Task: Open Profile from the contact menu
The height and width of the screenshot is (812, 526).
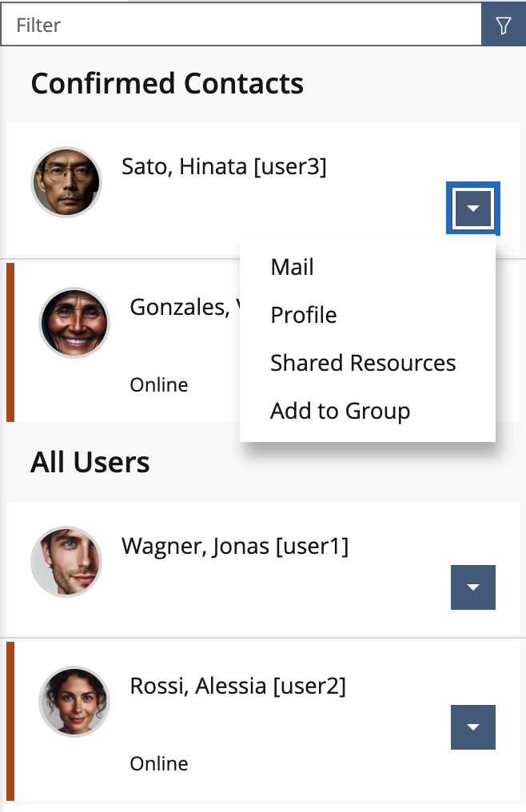Action: [x=304, y=315]
